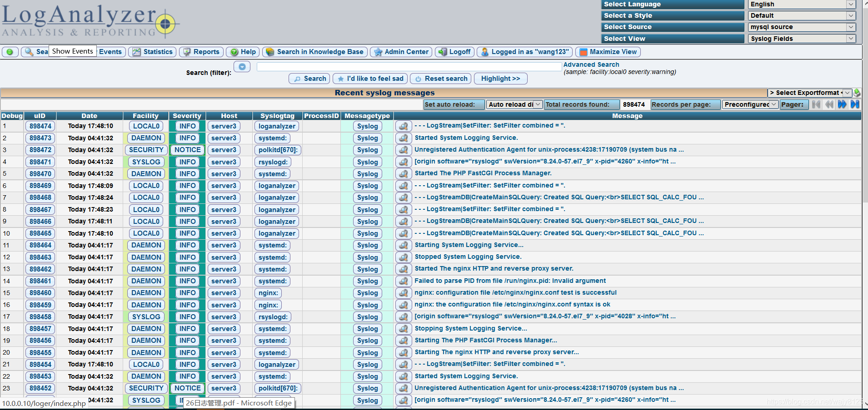The height and width of the screenshot is (410, 868).
Task: Open message details icon for uID 898465
Action: pos(404,233)
